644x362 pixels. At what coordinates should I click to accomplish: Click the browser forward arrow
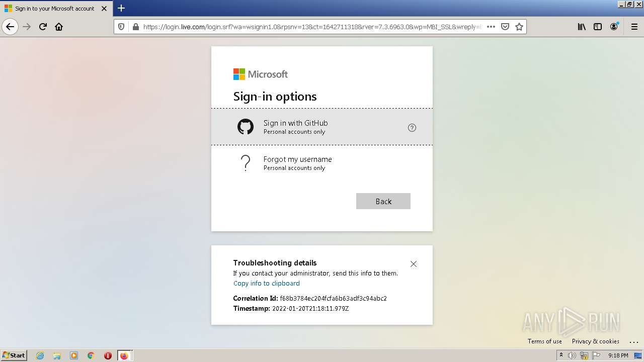point(27,27)
